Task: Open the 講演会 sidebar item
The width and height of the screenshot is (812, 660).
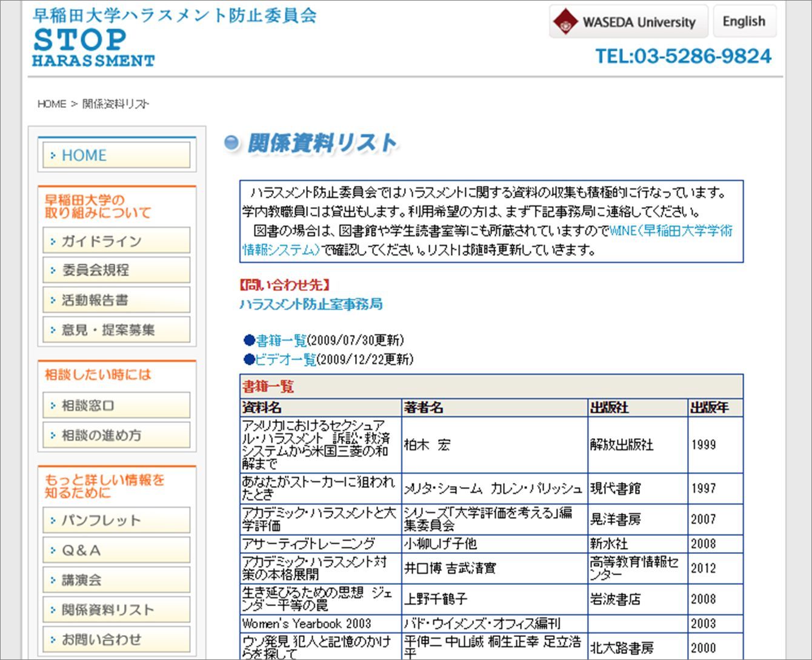Action: click(116, 580)
